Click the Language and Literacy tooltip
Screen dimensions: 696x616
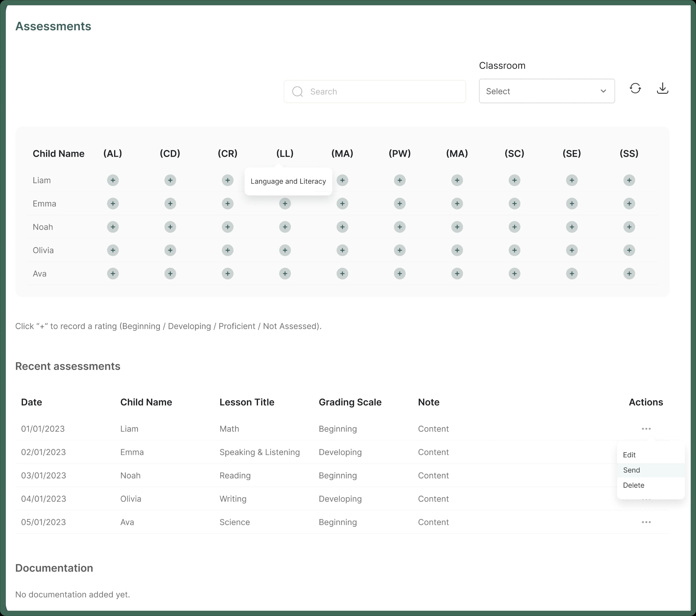pos(288,181)
